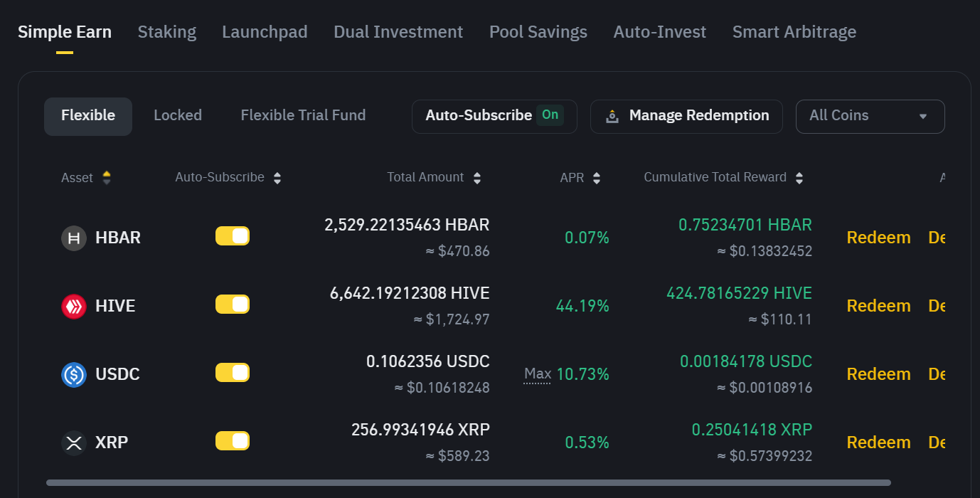Redeem the USDC holding
Screen dimensions: 980x498
(878, 374)
